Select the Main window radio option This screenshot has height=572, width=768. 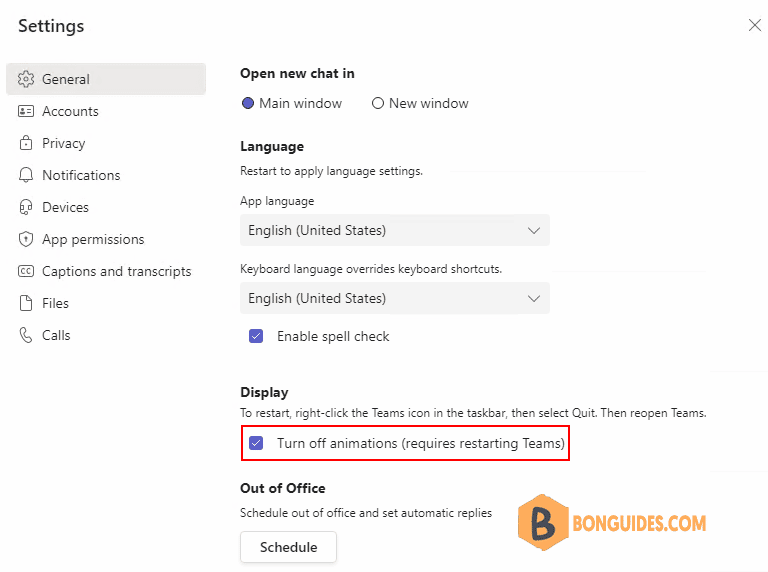tap(248, 103)
